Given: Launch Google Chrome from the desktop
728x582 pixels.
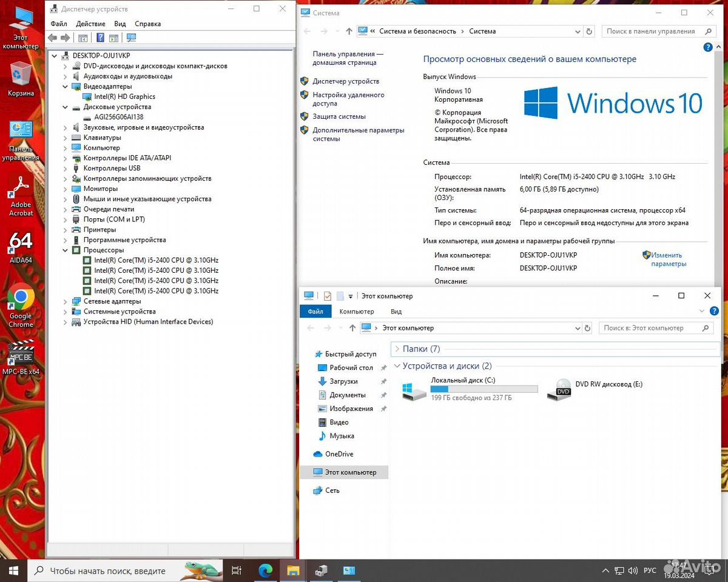Looking at the screenshot, I should [21, 306].
